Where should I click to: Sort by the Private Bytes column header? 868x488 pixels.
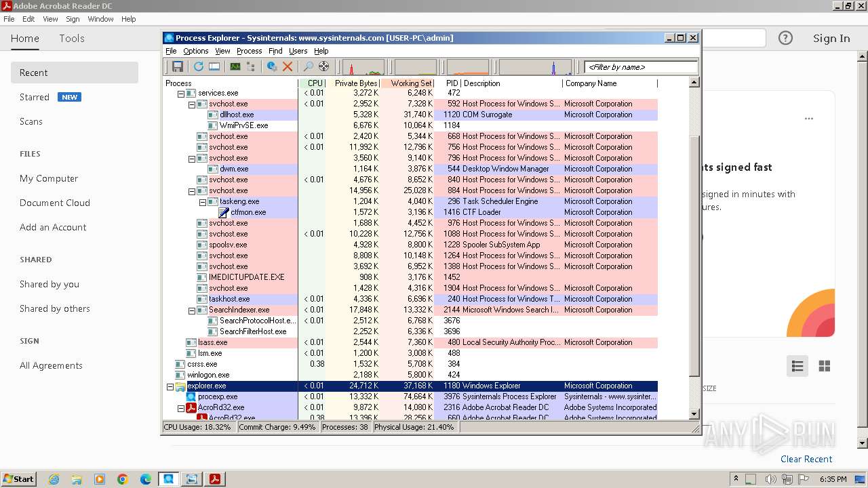point(353,83)
